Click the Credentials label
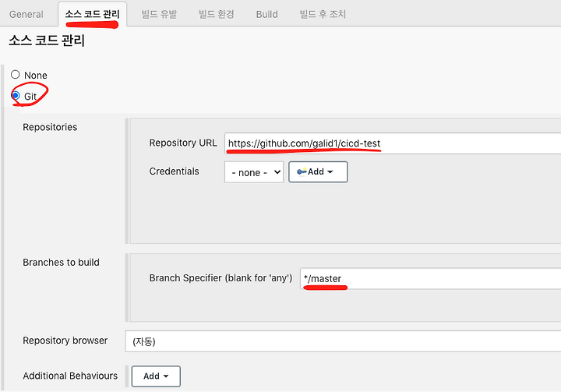 coord(174,171)
